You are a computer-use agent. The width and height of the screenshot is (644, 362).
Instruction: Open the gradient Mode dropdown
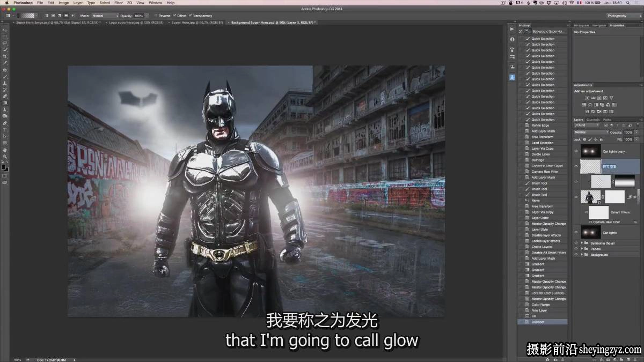105,16
